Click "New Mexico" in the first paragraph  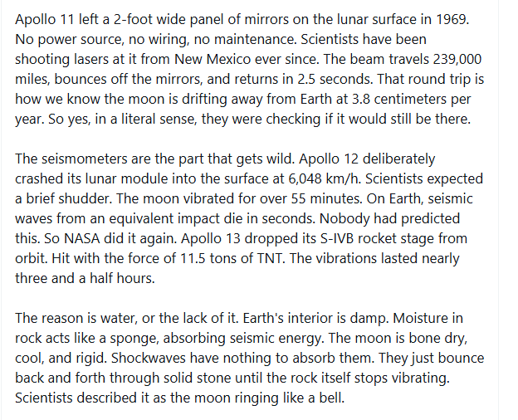coord(213,60)
